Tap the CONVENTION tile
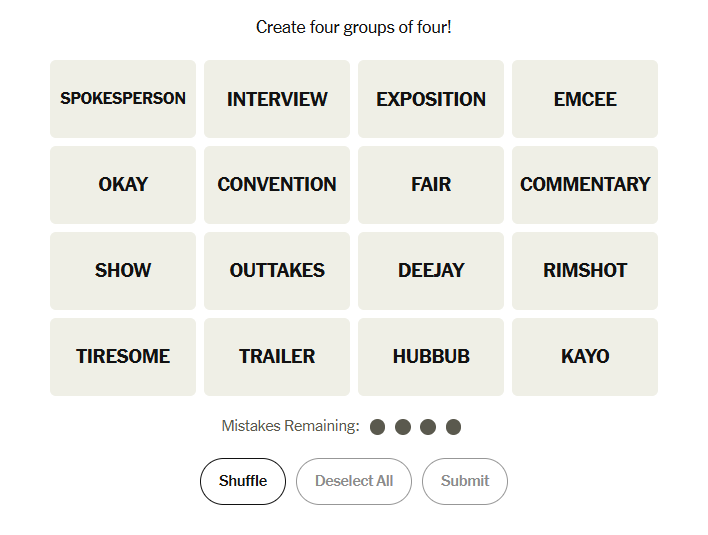 277,185
